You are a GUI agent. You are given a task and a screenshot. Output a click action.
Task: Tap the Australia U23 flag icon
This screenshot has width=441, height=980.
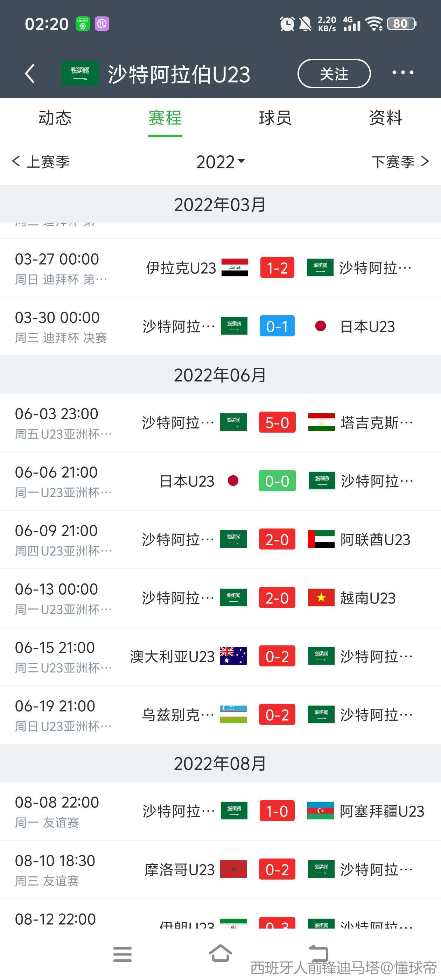click(x=233, y=656)
